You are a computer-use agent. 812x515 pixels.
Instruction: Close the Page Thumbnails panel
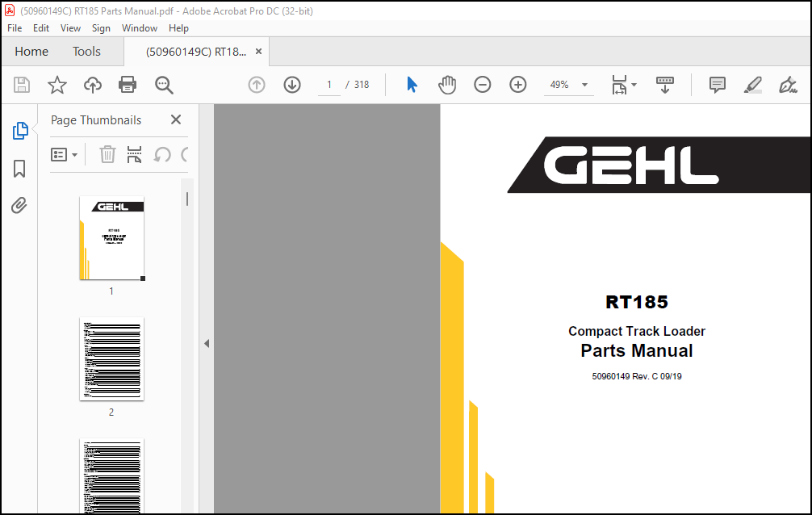coord(176,119)
